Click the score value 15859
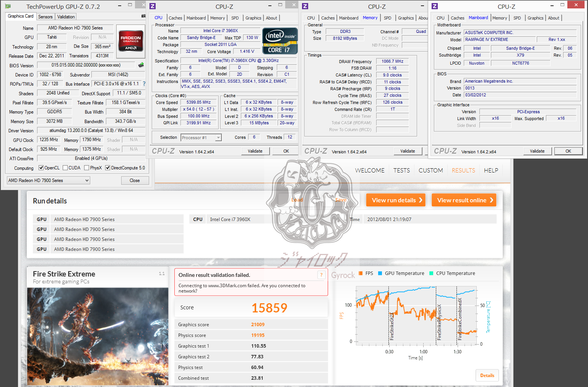Screen dimensions: 588x387 (269, 308)
